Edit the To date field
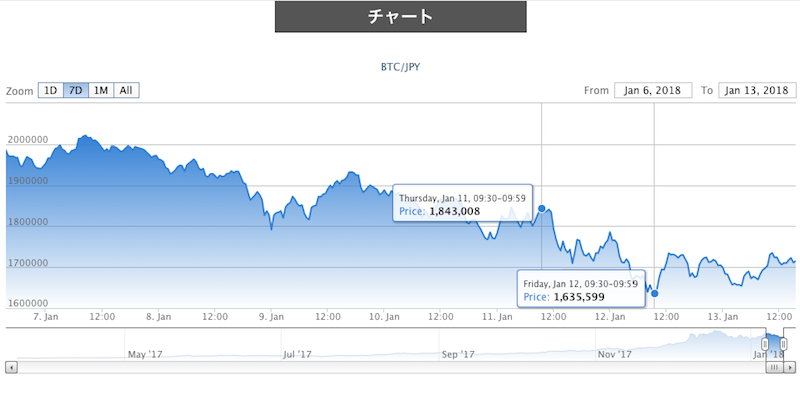Viewport: 800px width, 408px height. 757,90
